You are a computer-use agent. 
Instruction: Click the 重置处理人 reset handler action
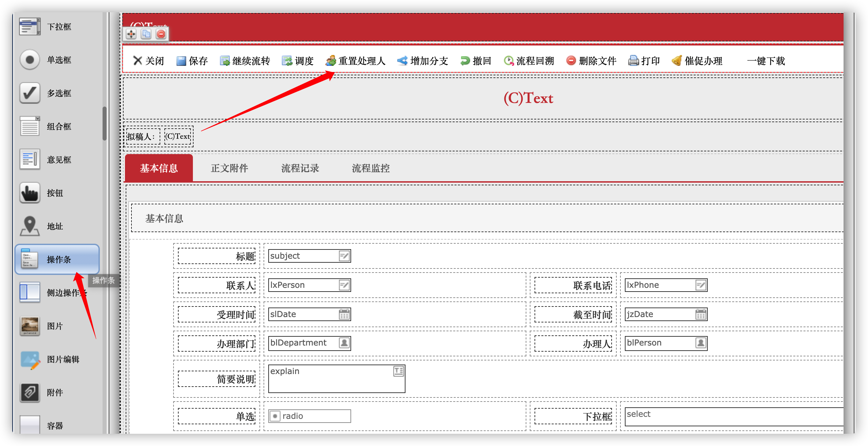pyautogui.click(x=356, y=61)
